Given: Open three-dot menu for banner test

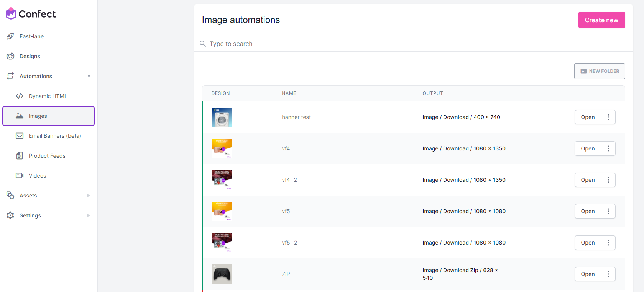Looking at the screenshot, I should pos(608,117).
